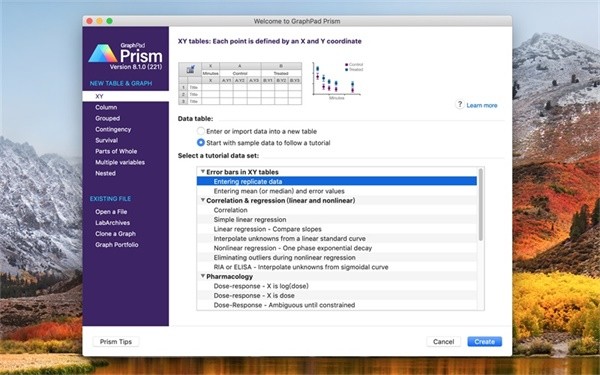The image size is (600, 375).
Task: Select Interpolate unknowns from a linear standard curve
Action: coord(337,238)
